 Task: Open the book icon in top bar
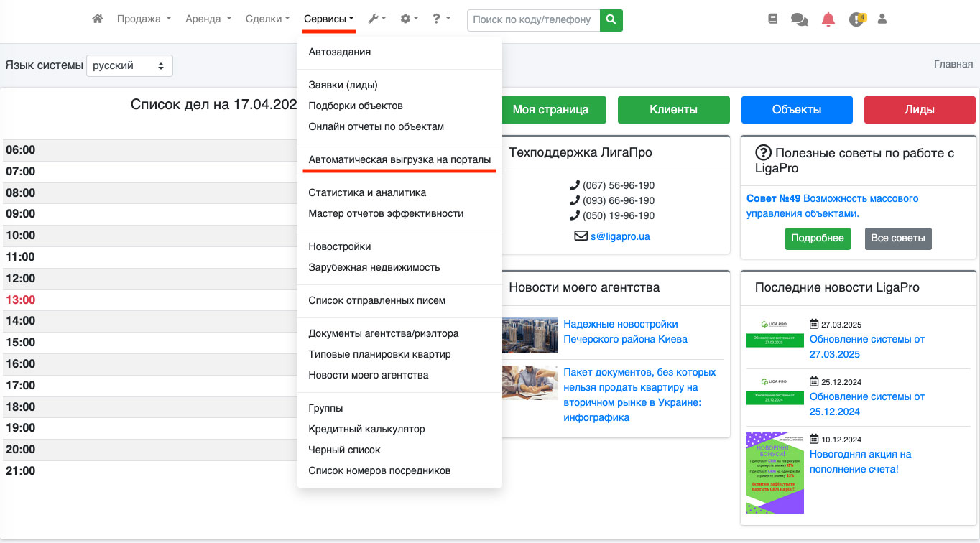click(x=773, y=20)
